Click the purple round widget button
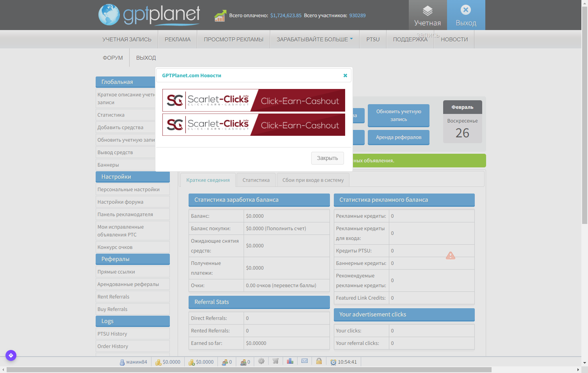Viewport: 588px width, 373px height. tap(11, 355)
